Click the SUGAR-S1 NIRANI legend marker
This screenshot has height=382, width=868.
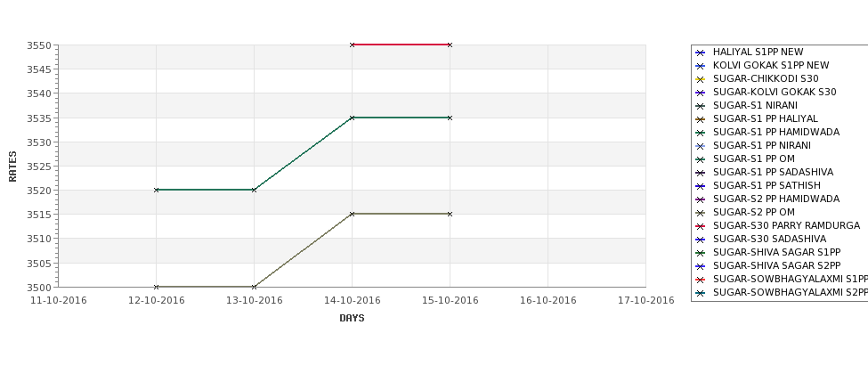click(701, 106)
